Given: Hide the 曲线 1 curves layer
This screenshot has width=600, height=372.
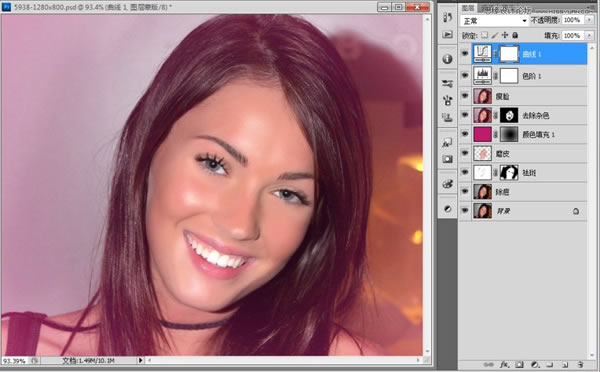Looking at the screenshot, I should [x=465, y=54].
